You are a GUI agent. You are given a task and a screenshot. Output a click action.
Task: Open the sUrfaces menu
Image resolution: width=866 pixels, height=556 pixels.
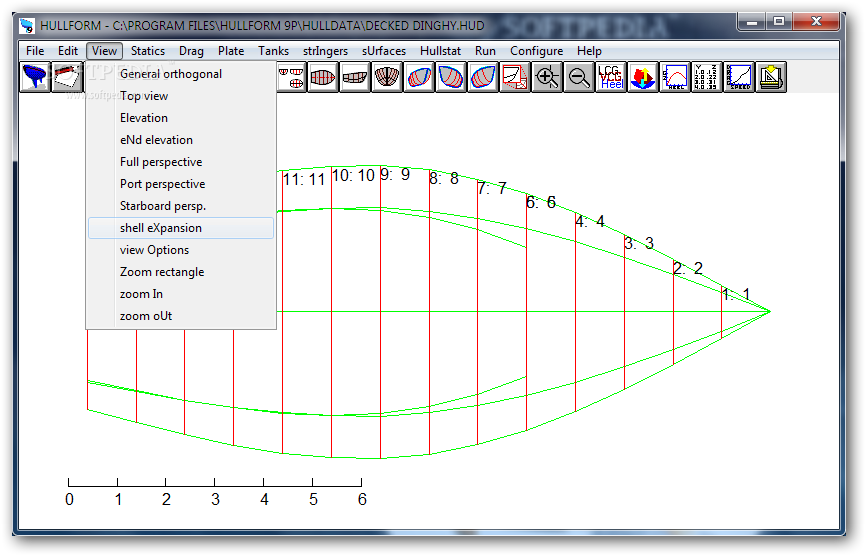click(x=384, y=51)
